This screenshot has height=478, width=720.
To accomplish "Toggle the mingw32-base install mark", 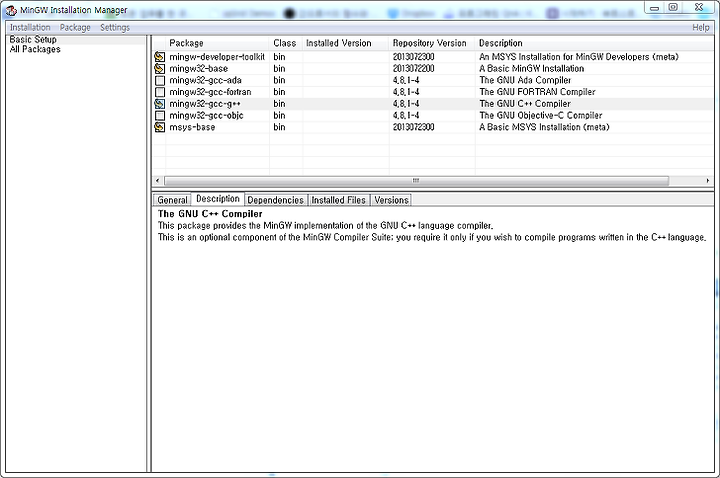I will coord(159,68).
